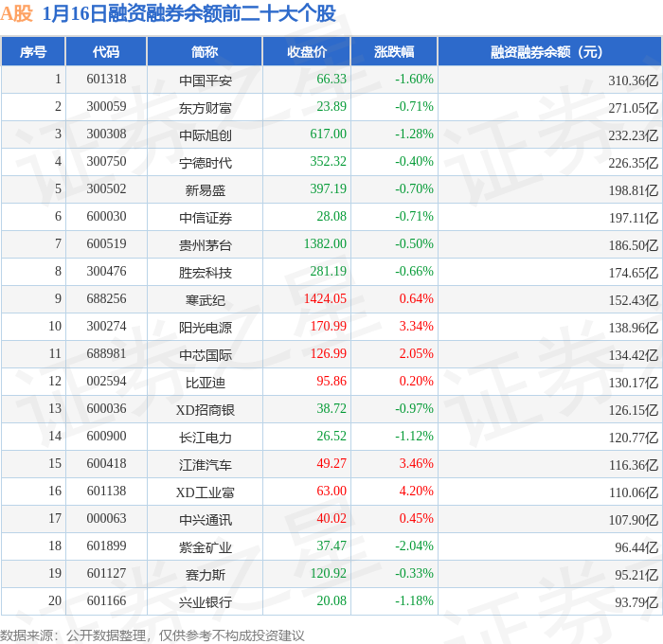Screen dimensions: 663x644
Task: Click change value 3.34%
Action: coord(416,327)
